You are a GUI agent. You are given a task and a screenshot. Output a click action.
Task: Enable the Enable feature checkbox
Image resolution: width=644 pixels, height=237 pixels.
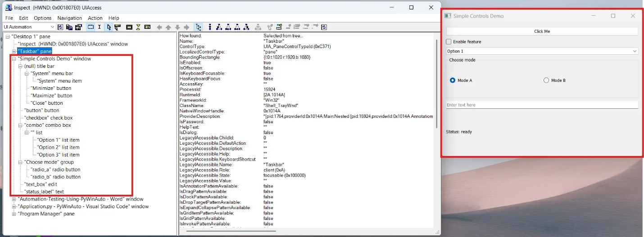449,42
